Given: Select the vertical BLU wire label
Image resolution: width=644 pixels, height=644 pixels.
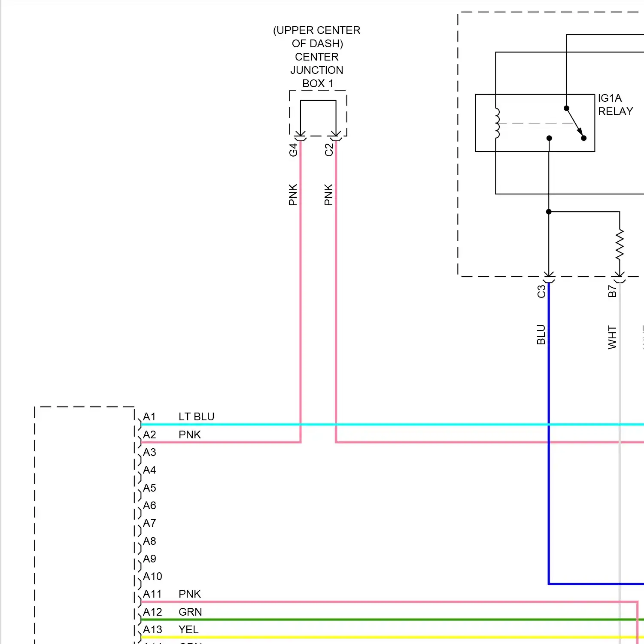Looking at the screenshot, I should pos(541,334).
